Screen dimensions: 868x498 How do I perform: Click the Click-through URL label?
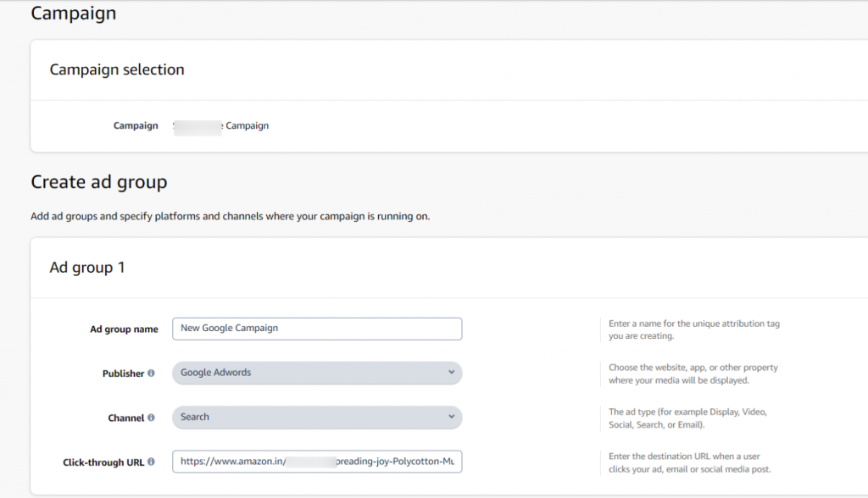(x=103, y=462)
